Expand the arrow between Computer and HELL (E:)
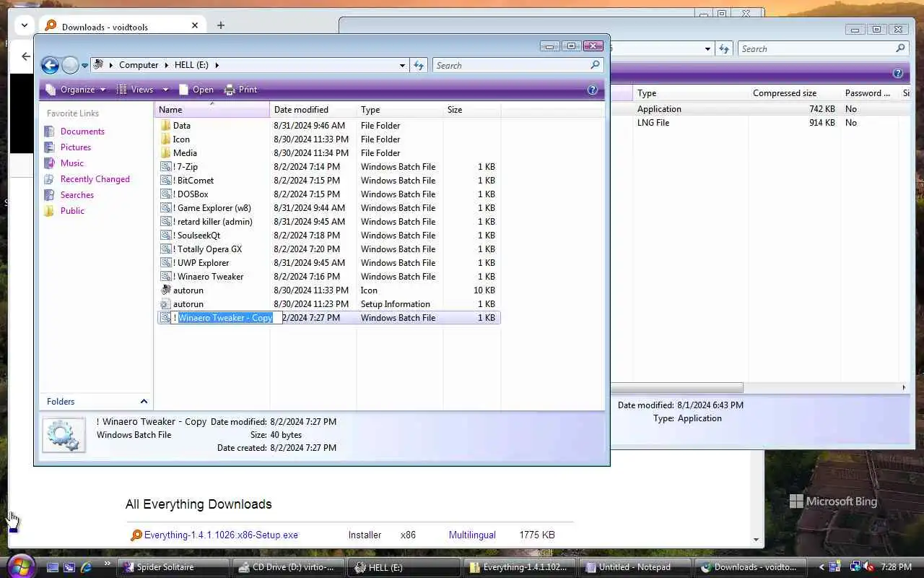Screen dimensions: 924x578 (x=166, y=65)
